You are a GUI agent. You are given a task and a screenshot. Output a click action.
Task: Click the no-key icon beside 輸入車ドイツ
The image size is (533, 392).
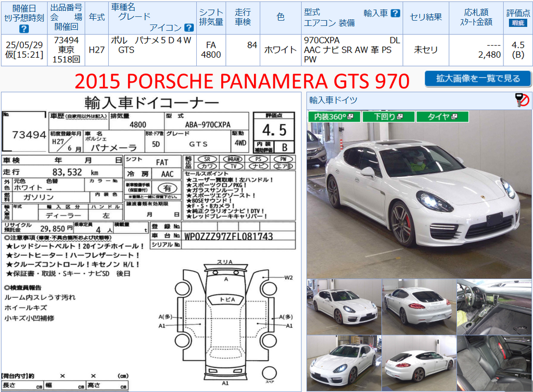(x=522, y=100)
